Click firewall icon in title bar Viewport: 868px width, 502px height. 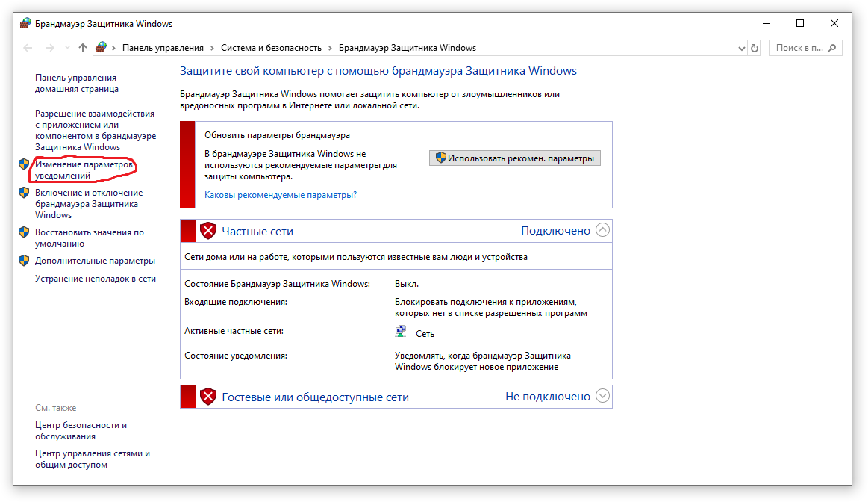[25, 23]
